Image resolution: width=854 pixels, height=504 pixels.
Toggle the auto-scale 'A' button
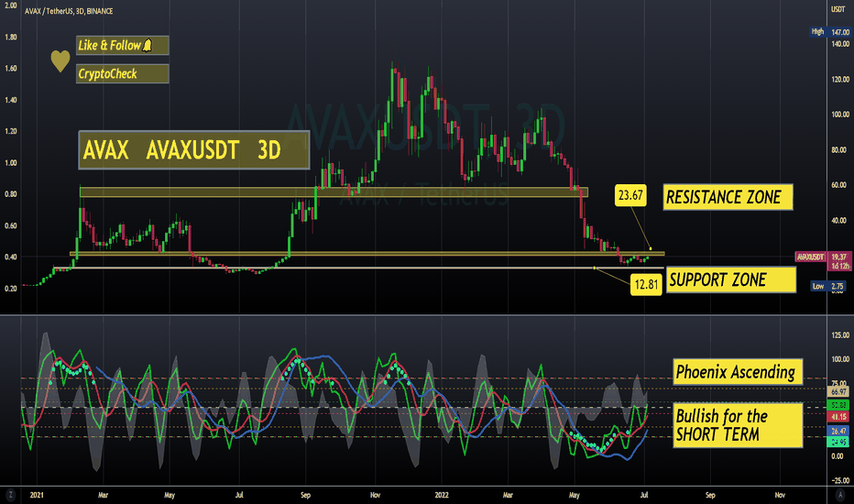pyautogui.click(x=839, y=495)
